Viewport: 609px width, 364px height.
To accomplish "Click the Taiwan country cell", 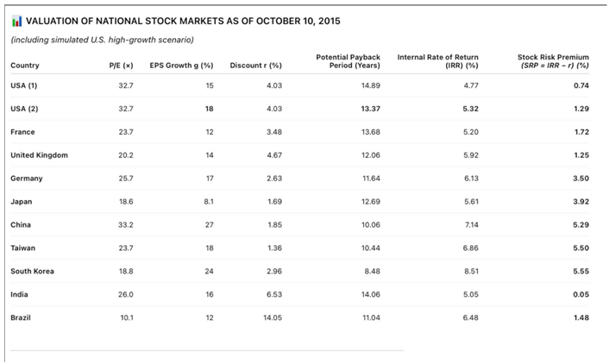I will tap(23, 248).
